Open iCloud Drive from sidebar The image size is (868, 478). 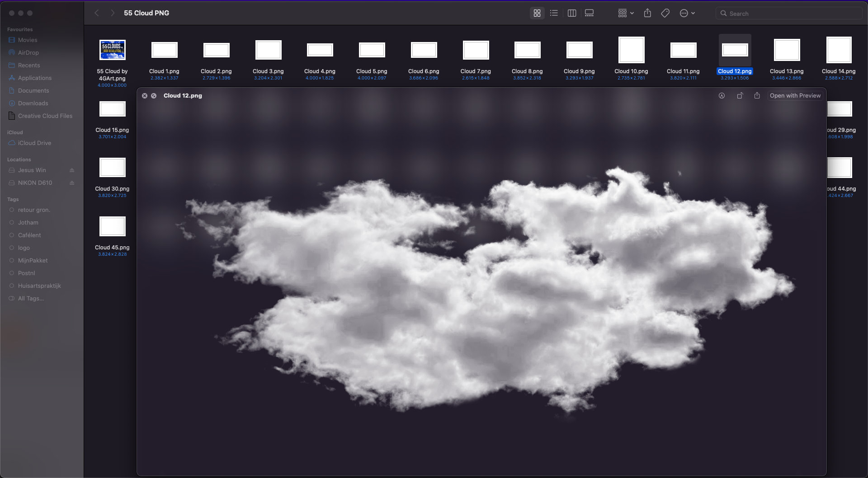click(x=34, y=143)
